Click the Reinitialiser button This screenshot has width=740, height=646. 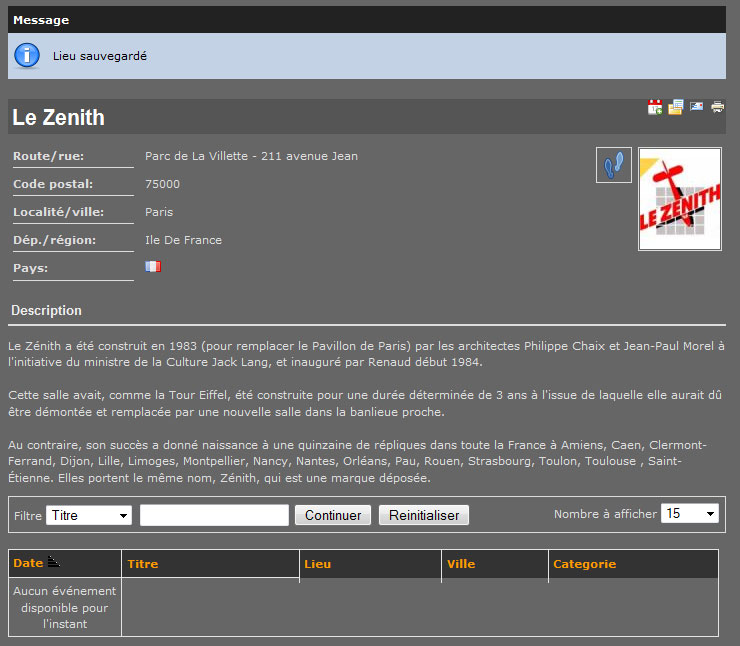coord(424,515)
